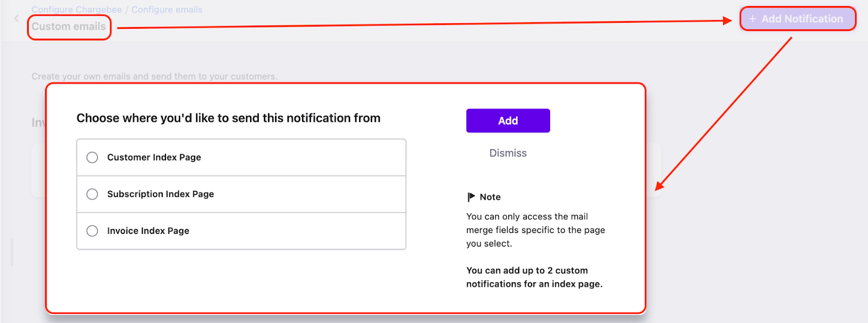Open the Configure Chargebee breadcrumb
The image size is (868, 323).
coord(76,10)
